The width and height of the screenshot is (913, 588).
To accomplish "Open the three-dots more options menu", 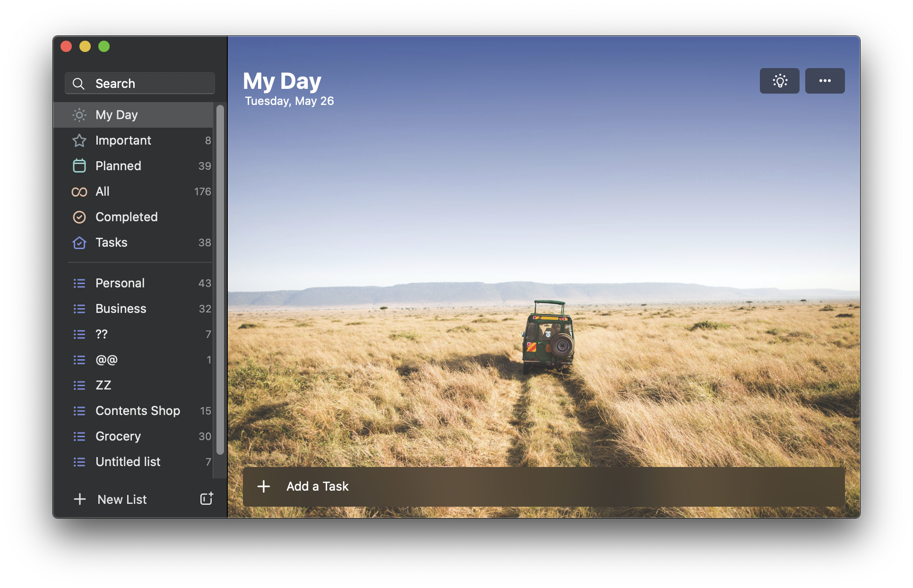I will tap(825, 81).
